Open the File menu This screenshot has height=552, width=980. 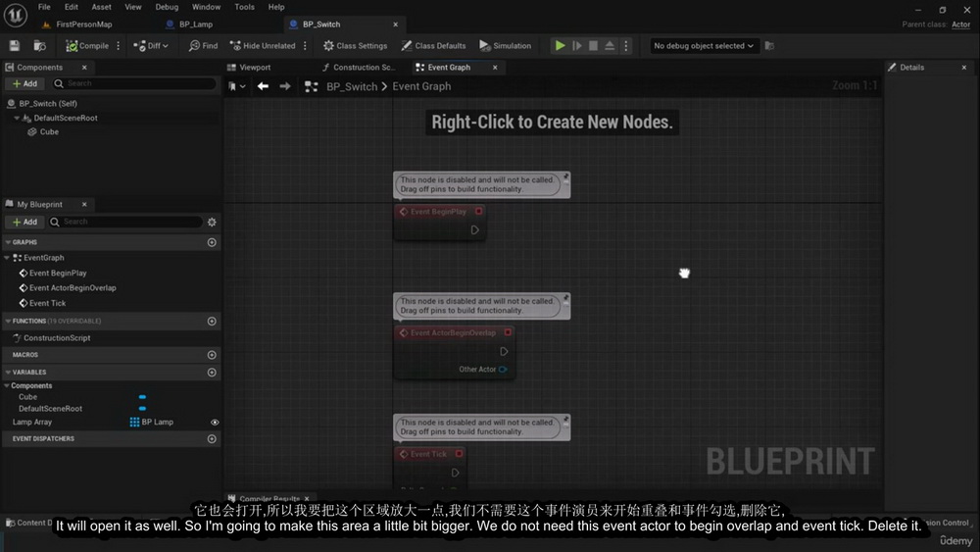[44, 7]
